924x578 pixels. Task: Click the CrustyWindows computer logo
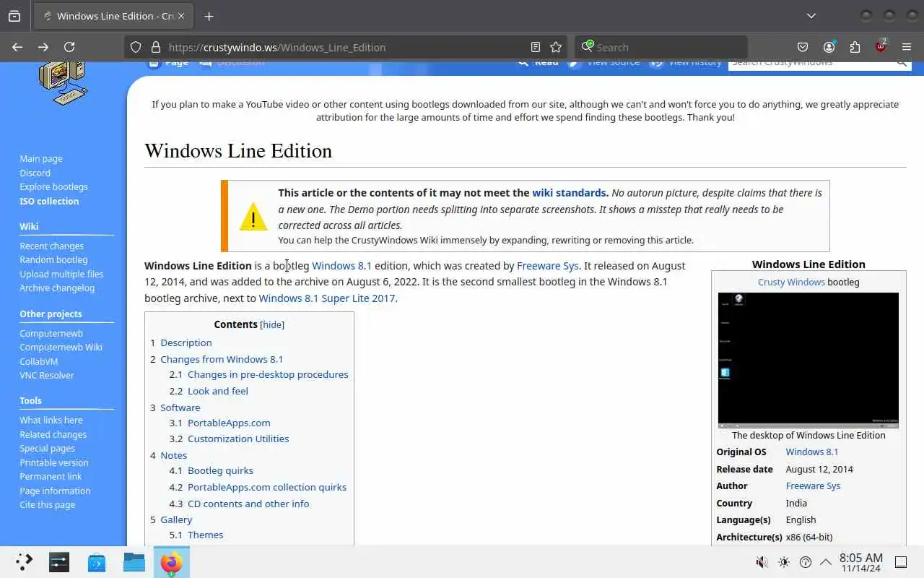pos(63,83)
